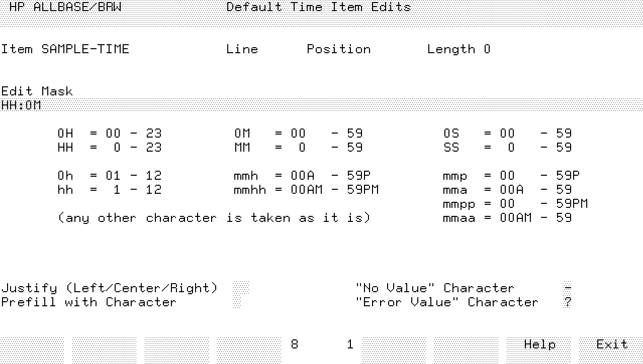Image resolution: width=643 pixels, height=364 pixels.
Task: Click the leftmost blank softkey
Action: (32, 344)
